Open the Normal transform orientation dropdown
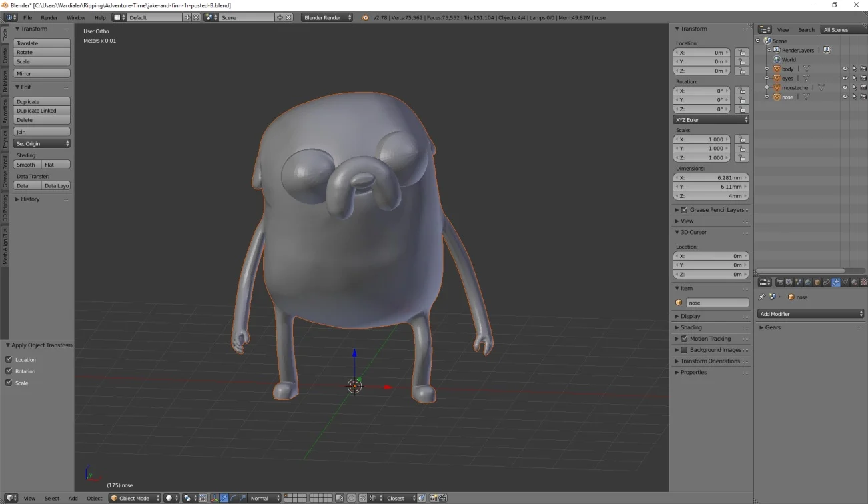868x504 pixels. tap(265, 498)
